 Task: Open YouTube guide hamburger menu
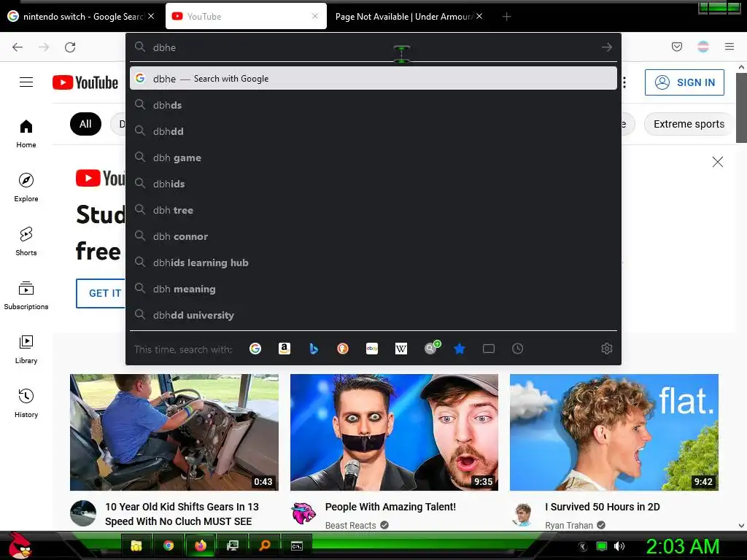[26, 82]
